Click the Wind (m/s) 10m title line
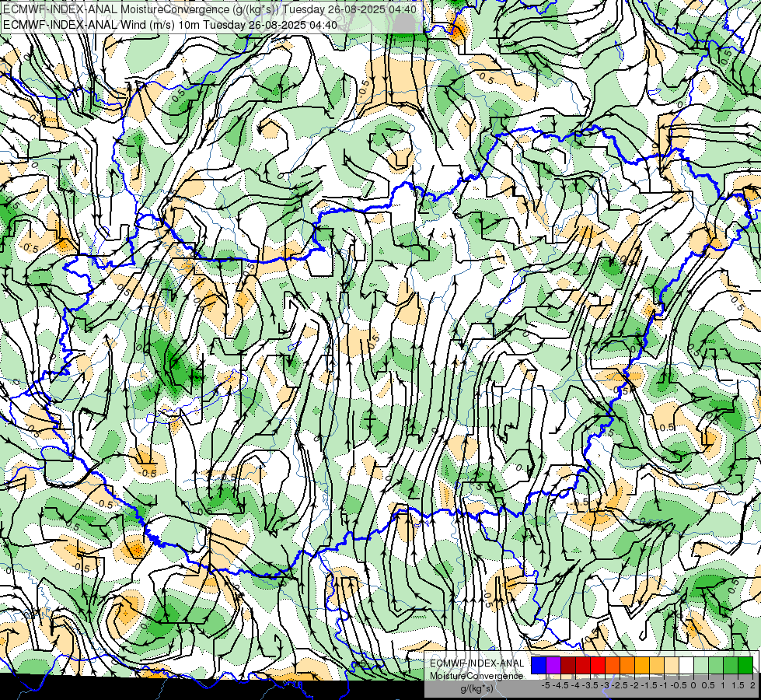This screenshot has height=700, width=761. coord(170,25)
